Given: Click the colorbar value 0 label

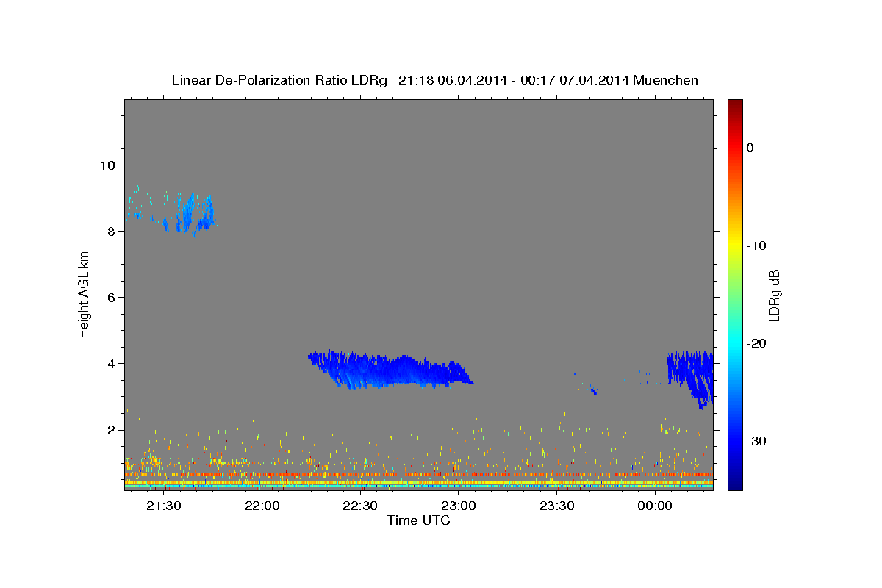Looking at the screenshot, I should point(750,148).
